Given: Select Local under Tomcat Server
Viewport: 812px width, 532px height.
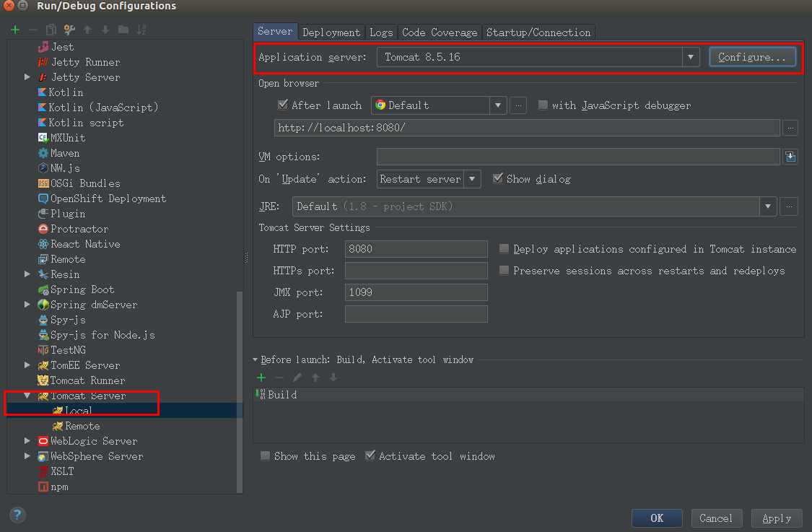Looking at the screenshot, I should coord(72,411).
